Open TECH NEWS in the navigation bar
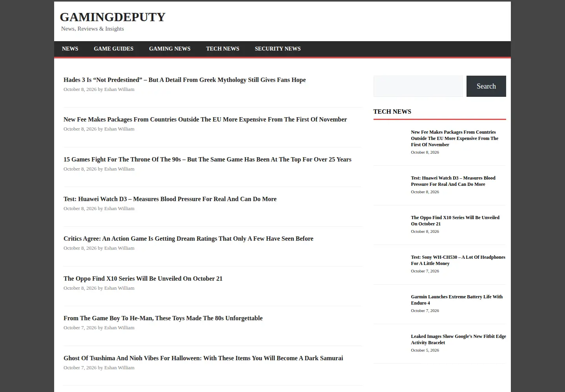 point(222,49)
